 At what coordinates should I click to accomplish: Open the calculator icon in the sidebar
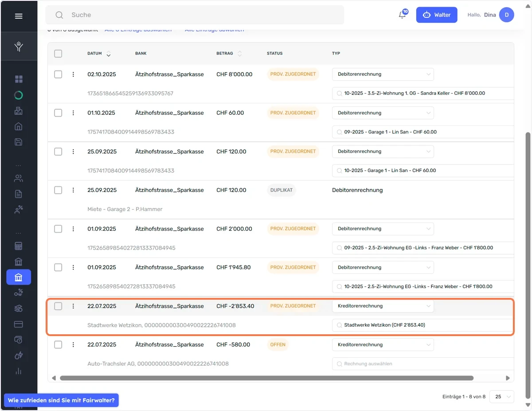19,246
